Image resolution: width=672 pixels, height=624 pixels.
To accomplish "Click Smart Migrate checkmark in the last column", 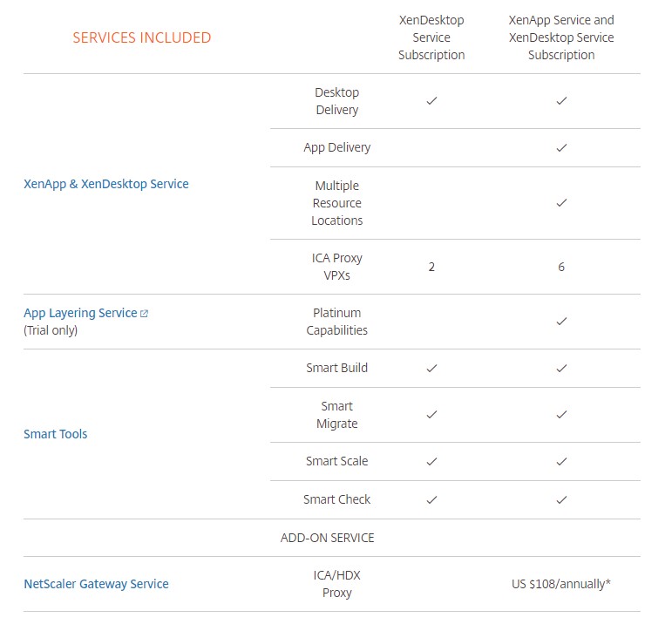I will [561, 415].
